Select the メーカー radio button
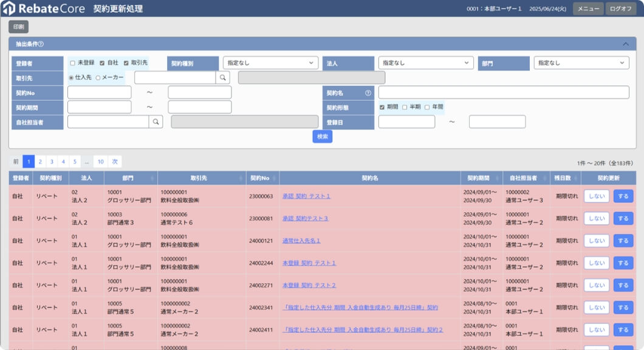The image size is (644, 350). tap(98, 78)
